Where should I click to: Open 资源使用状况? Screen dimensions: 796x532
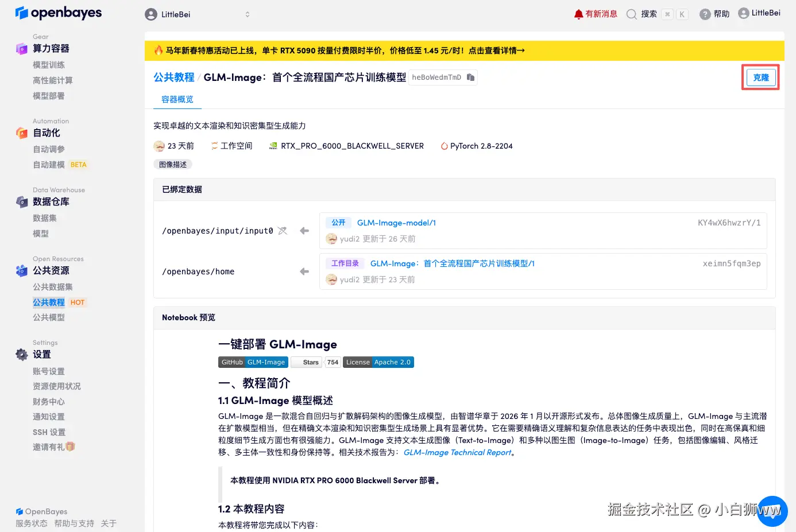(x=57, y=386)
